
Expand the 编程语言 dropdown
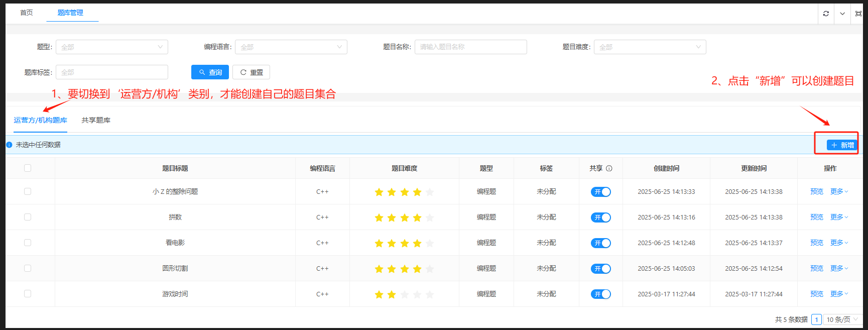[291, 47]
